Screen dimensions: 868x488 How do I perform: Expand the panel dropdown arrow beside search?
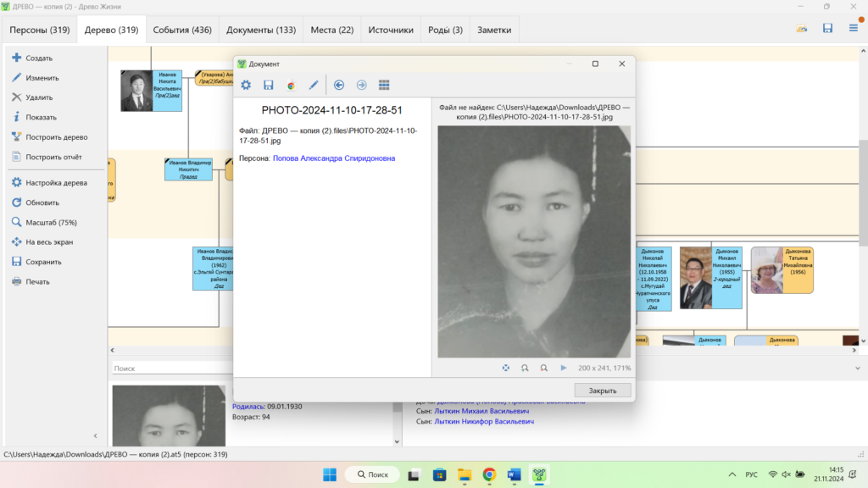click(x=856, y=369)
